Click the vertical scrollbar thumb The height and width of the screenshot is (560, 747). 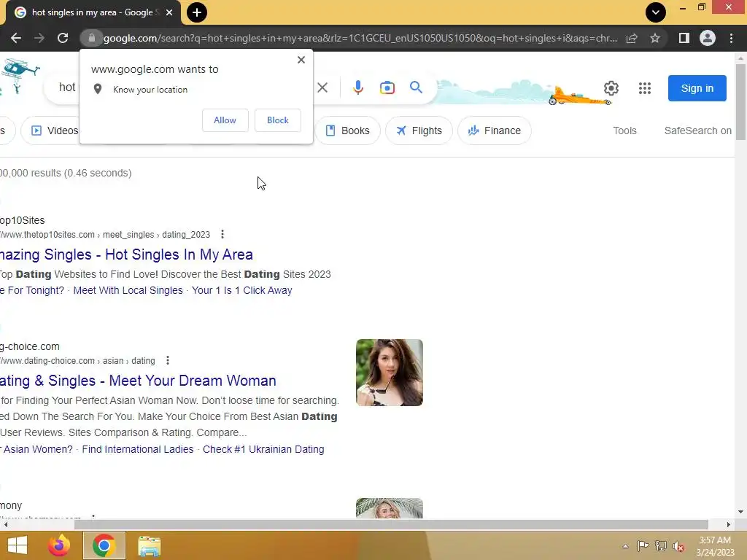(x=740, y=101)
